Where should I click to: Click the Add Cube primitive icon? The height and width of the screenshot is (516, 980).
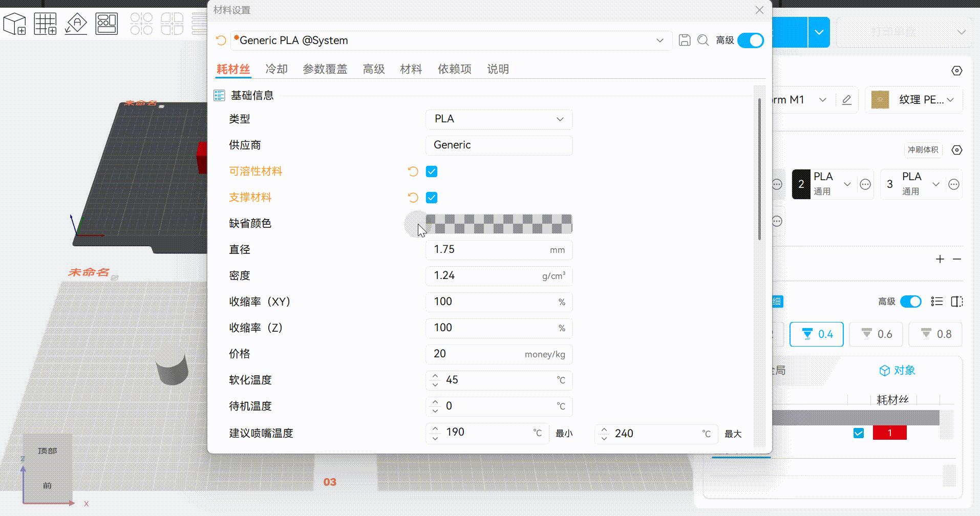[14, 24]
